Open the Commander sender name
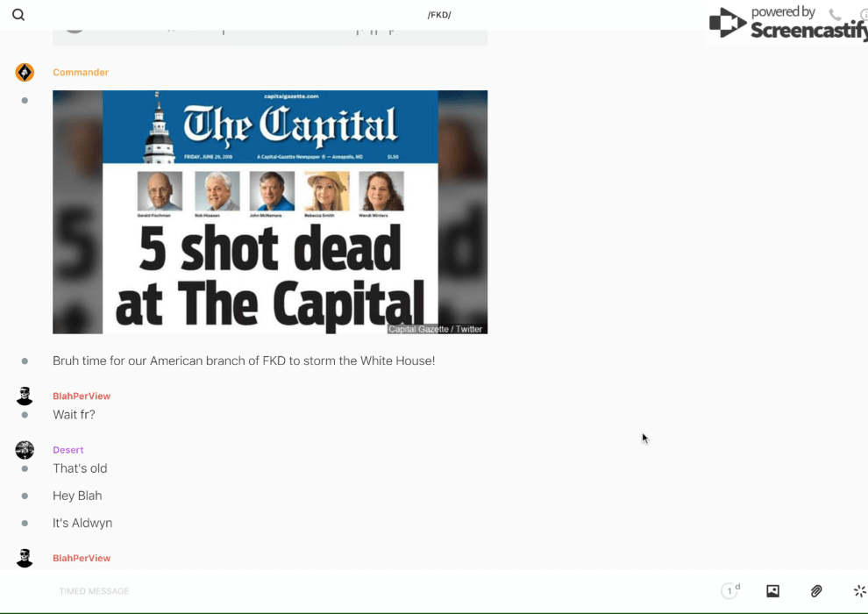The image size is (868, 614). pyautogui.click(x=81, y=72)
